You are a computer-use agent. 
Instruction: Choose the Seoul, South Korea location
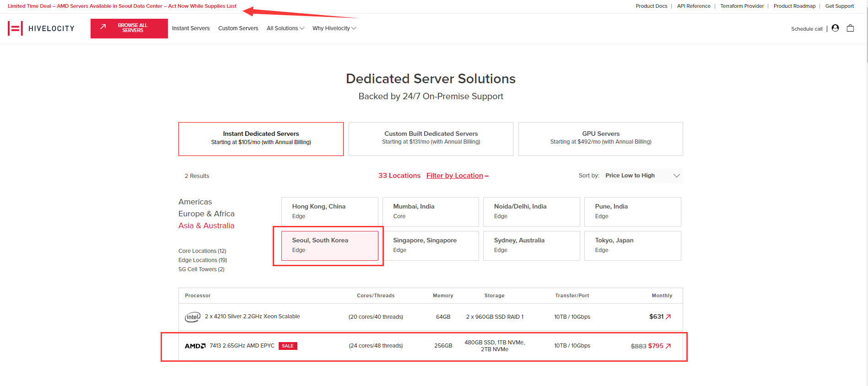coord(330,246)
